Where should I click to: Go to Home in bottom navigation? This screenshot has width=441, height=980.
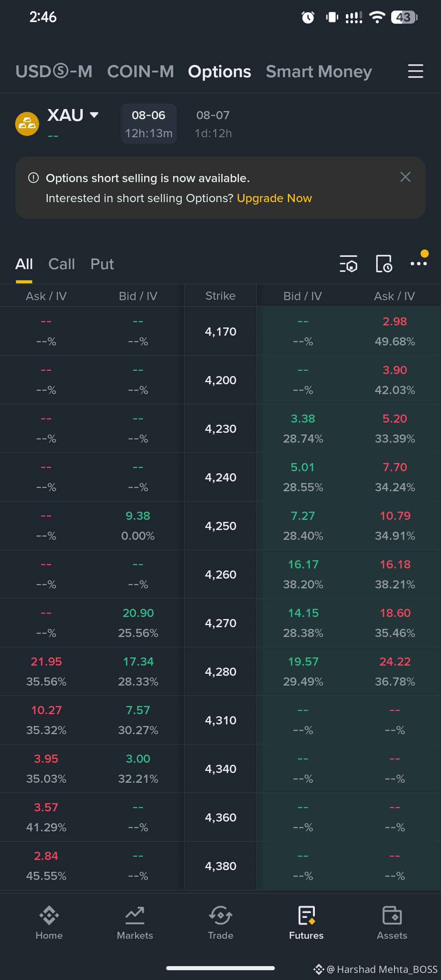click(49, 923)
